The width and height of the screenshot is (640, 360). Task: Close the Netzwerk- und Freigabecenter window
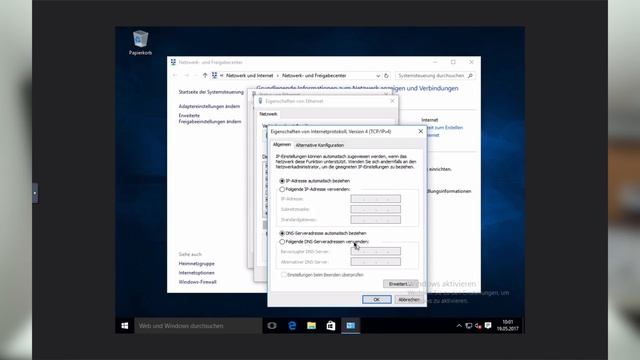click(x=471, y=62)
